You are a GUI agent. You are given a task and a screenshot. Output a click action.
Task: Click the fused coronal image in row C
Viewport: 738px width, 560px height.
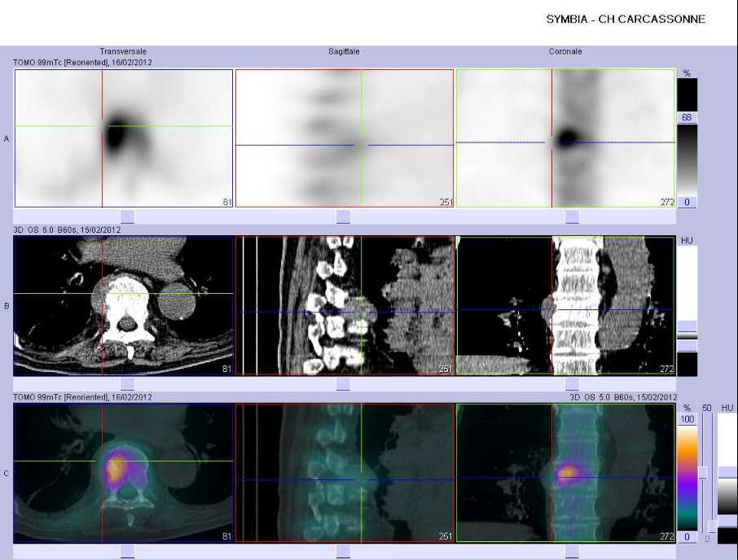(x=565, y=473)
